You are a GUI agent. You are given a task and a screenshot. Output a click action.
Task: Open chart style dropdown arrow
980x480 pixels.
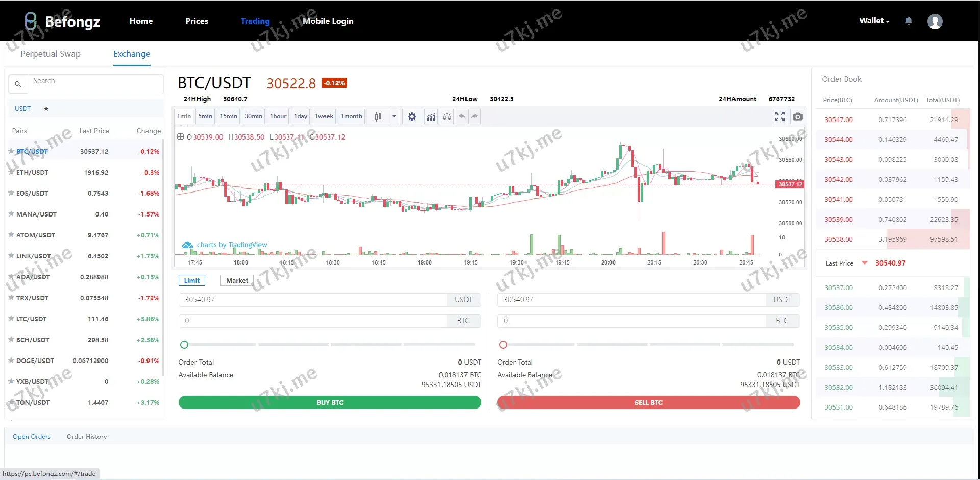394,117
